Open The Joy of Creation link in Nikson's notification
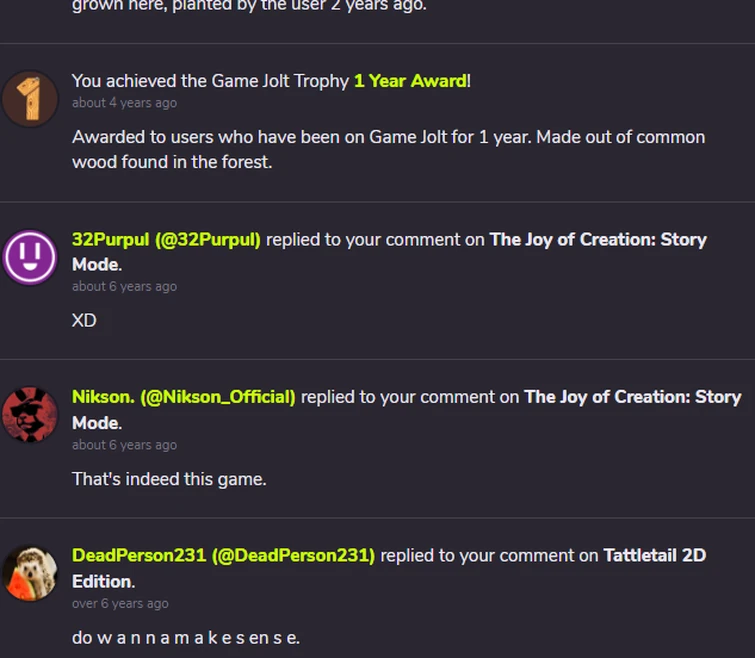The width and height of the screenshot is (755, 658). coord(407,410)
